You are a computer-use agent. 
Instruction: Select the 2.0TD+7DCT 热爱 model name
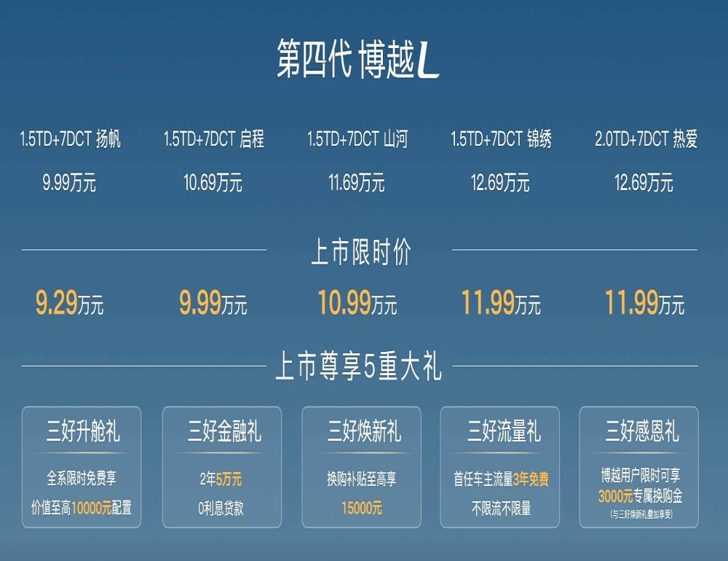pyautogui.click(x=646, y=139)
